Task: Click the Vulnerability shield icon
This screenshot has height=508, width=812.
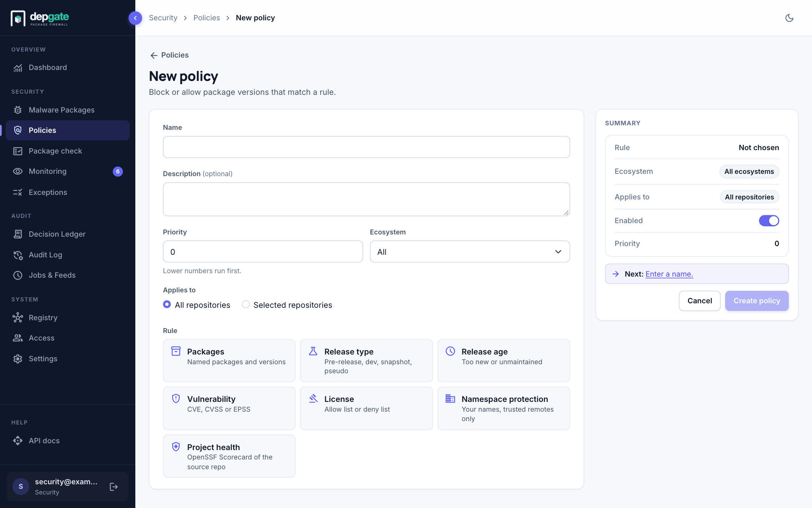Action: tap(176, 398)
